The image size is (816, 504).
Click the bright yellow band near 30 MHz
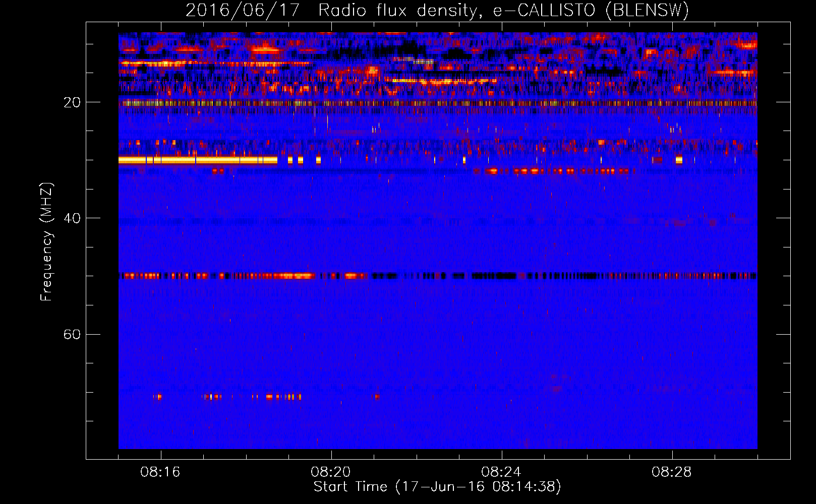pos(198,160)
